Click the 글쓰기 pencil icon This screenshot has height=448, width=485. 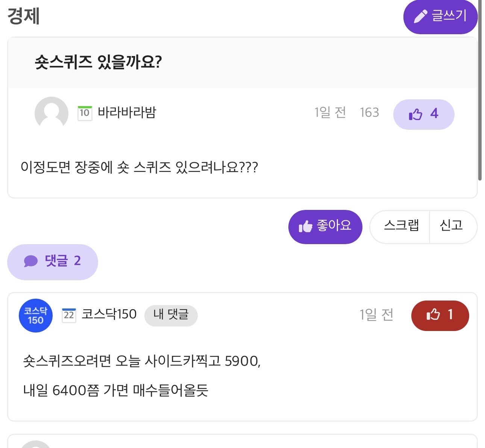(420, 16)
